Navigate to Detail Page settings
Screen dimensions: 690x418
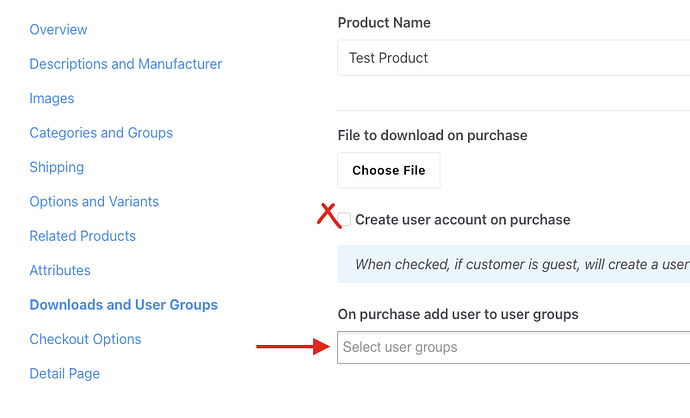click(x=65, y=374)
